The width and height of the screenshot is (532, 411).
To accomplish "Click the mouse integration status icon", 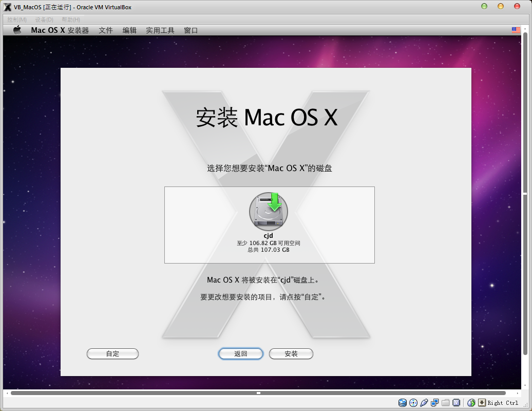I will pyautogui.click(x=471, y=403).
